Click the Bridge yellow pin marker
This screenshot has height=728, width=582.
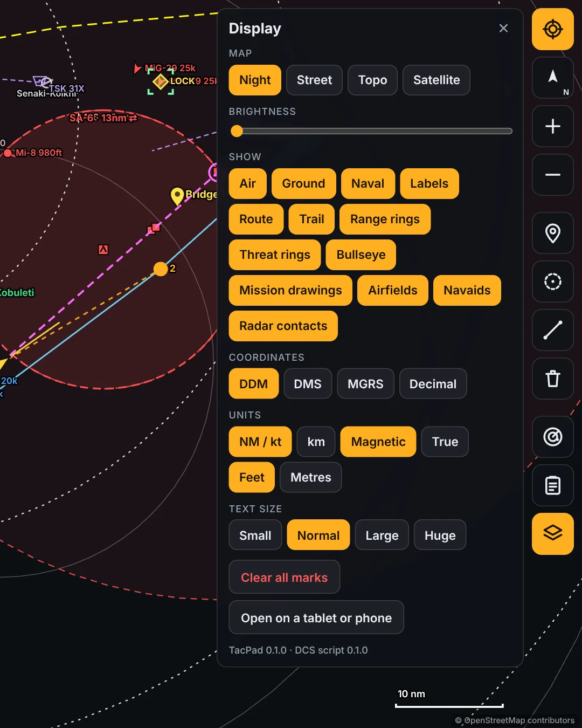pyautogui.click(x=177, y=196)
